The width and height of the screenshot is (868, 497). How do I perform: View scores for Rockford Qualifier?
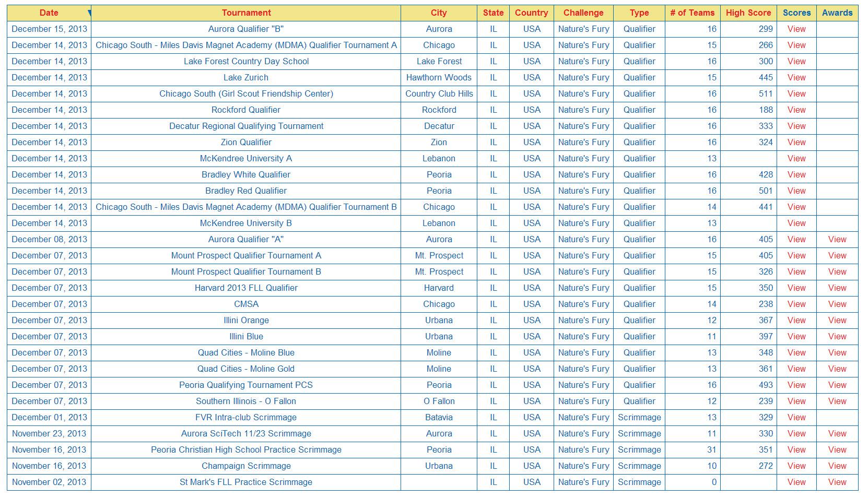796,110
